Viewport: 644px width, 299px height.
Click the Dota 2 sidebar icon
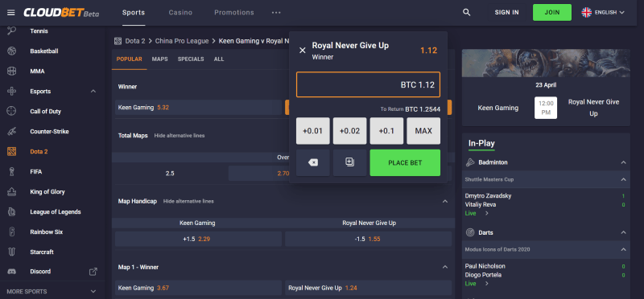click(11, 151)
